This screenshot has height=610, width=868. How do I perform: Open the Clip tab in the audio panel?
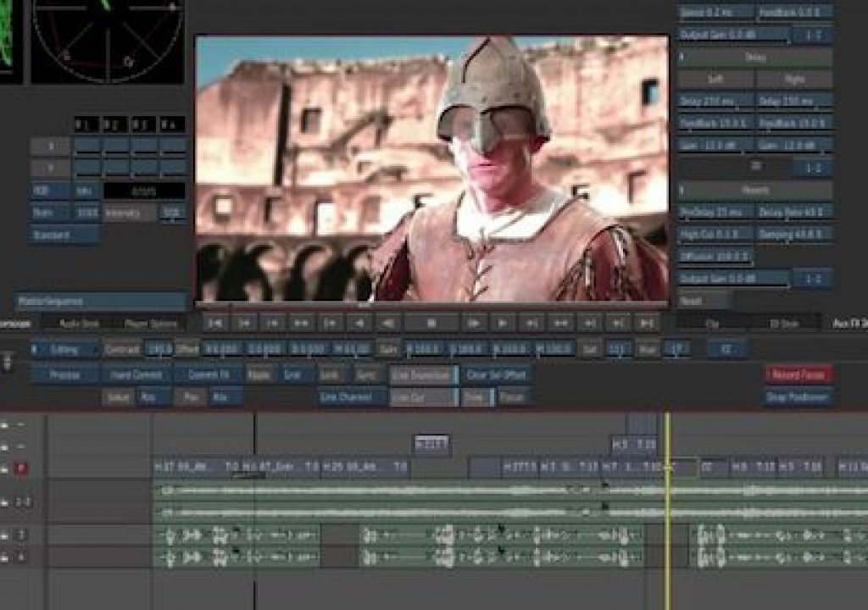pos(713,324)
